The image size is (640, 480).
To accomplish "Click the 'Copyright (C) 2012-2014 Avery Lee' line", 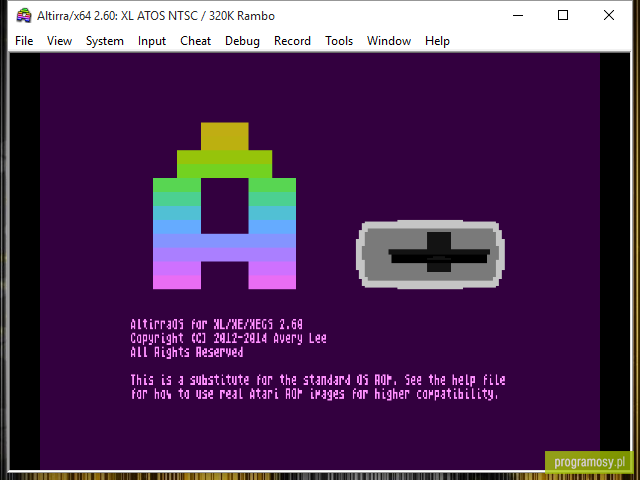I will pos(229,338).
